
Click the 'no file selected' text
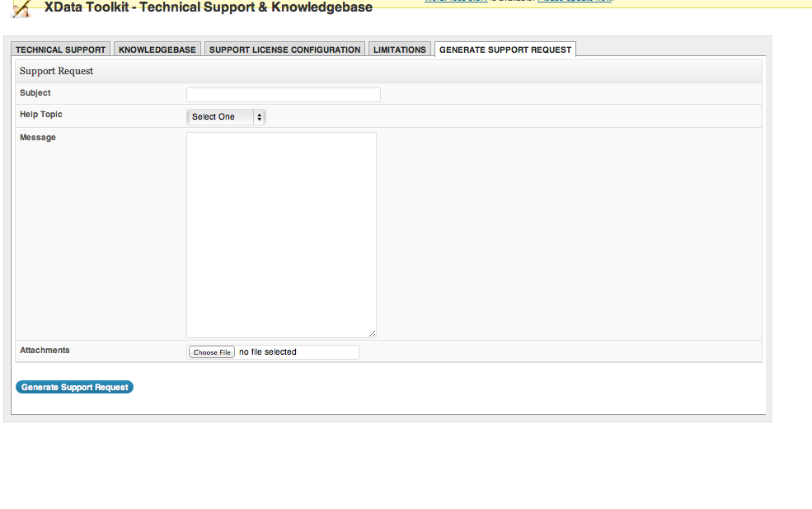point(268,352)
